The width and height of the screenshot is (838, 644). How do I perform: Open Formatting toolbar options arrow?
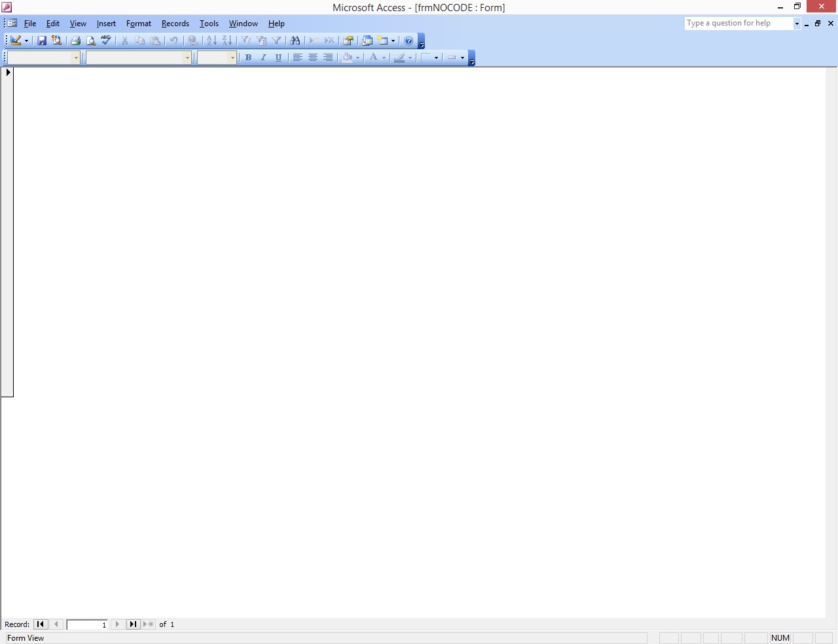click(x=472, y=58)
